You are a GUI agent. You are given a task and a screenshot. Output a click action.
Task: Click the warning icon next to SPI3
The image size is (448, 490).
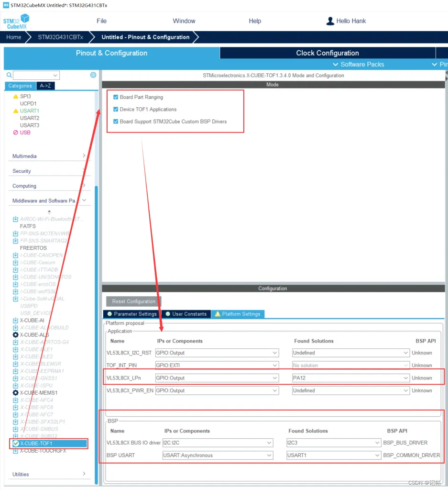click(x=16, y=96)
